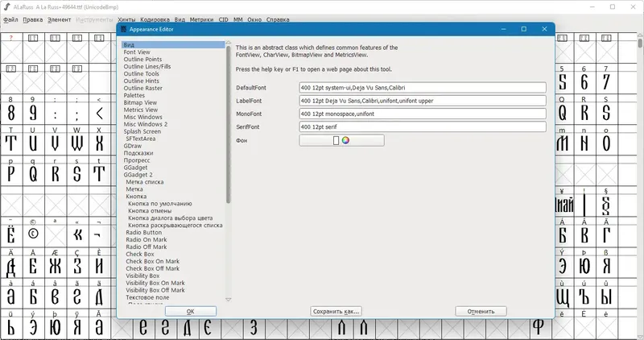The width and height of the screenshot is (644, 340).
Task: Open the Файл menu
Action: click(x=10, y=19)
